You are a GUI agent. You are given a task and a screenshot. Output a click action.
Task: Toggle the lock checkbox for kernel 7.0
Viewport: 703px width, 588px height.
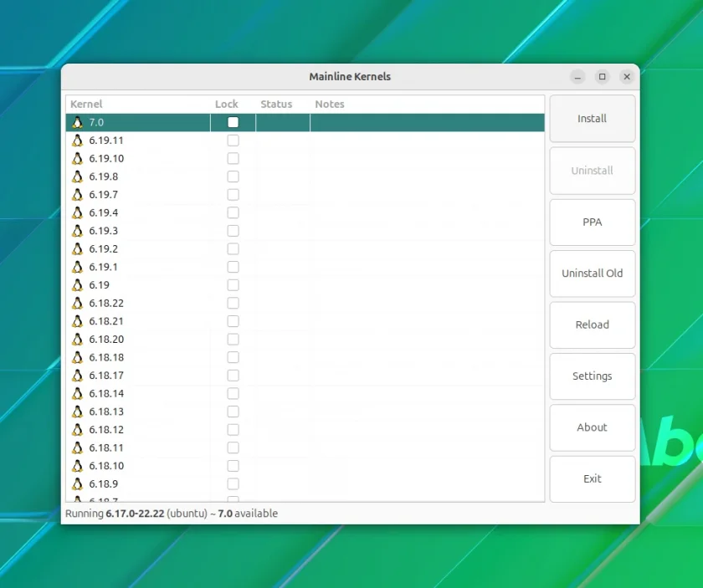coord(233,122)
